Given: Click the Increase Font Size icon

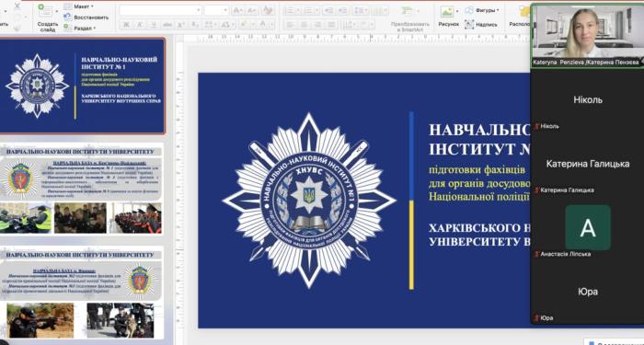Looking at the screenshot, I should pos(237,11).
